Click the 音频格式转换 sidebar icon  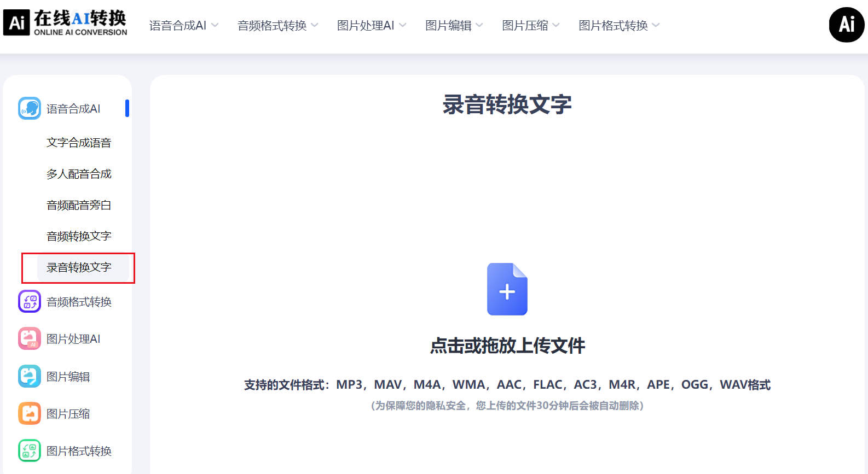[30, 301]
